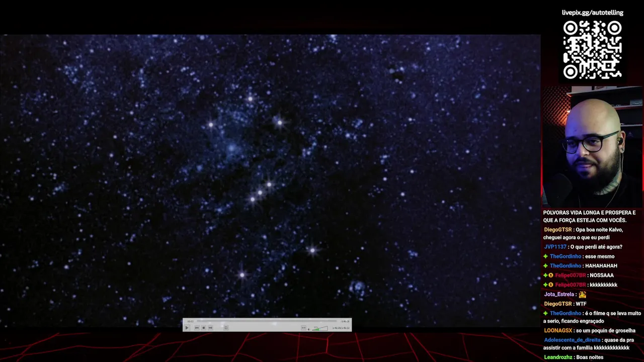Click the total duration readout beside the volume
This screenshot has height=362, width=644.
pos(341,328)
